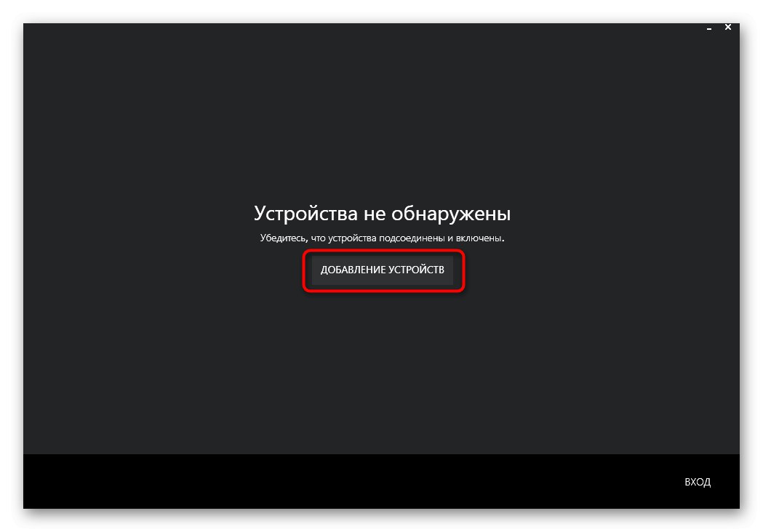763x532 pixels.
Task: Click the subtitle about connected devices
Action: coord(383,237)
